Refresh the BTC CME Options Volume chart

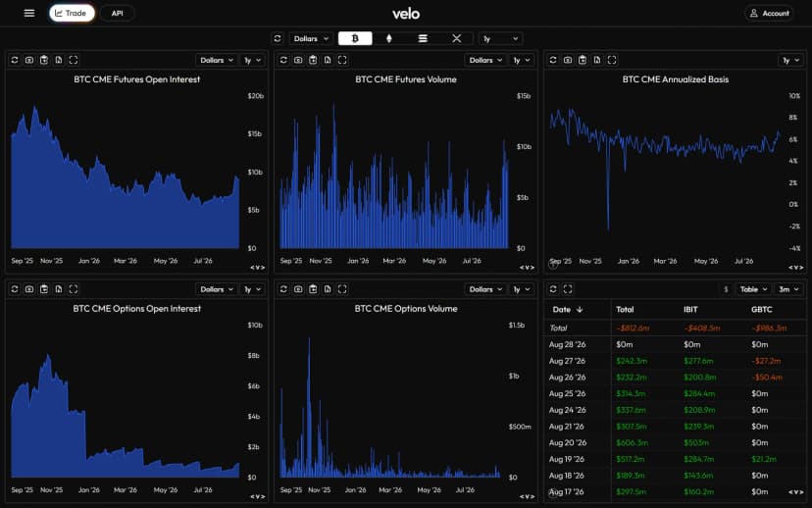[x=283, y=289]
